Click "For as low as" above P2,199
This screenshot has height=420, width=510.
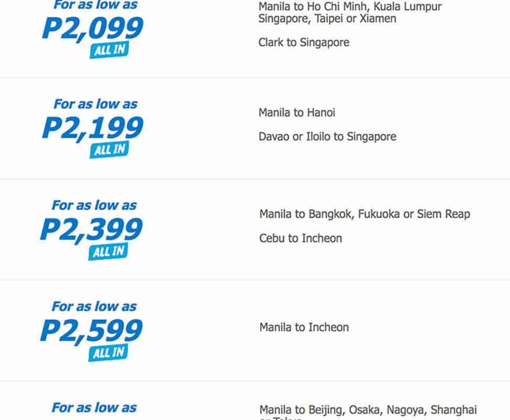pos(95,104)
